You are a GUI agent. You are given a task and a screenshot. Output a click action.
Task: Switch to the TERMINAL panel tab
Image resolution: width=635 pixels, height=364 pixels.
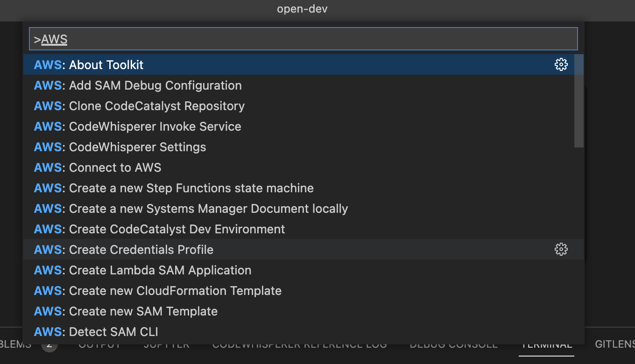pos(546,344)
